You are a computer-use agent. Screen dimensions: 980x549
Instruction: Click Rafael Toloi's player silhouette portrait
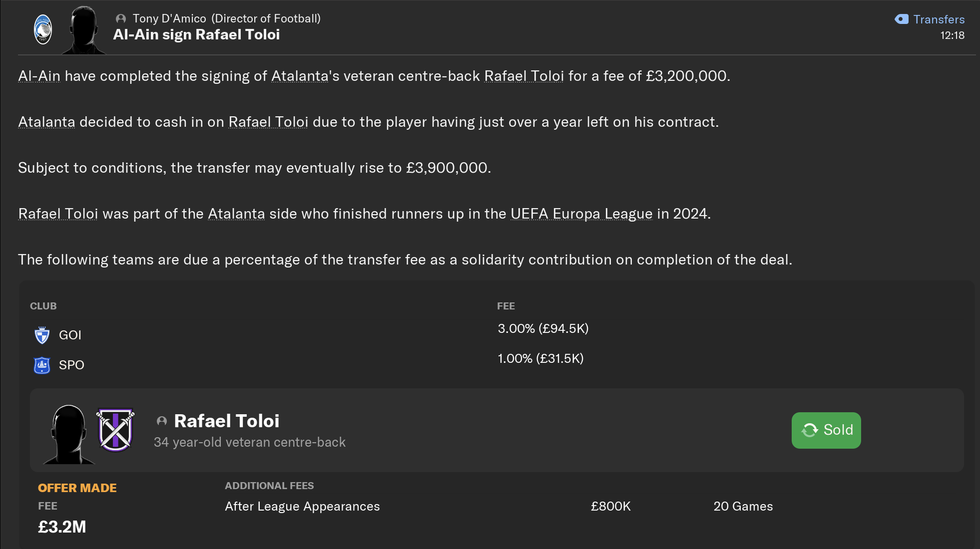(x=68, y=434)
